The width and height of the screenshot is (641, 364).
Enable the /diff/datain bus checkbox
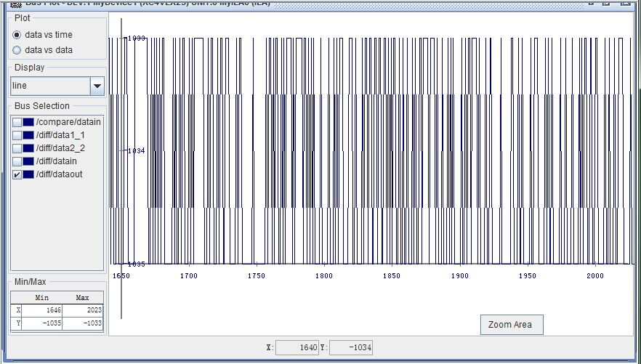pyautogui.click(x=17, y=161)
